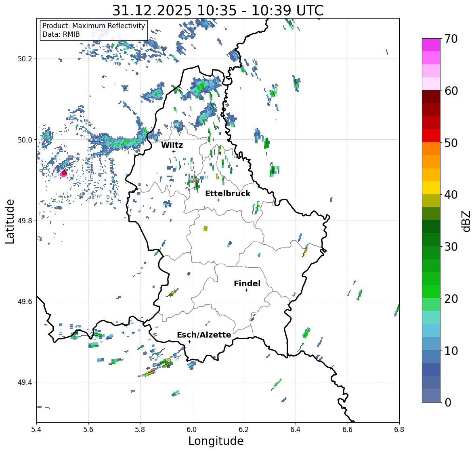Click the 30 value on the colorbar
Viewport: 476px width, 451px height.
451,247
